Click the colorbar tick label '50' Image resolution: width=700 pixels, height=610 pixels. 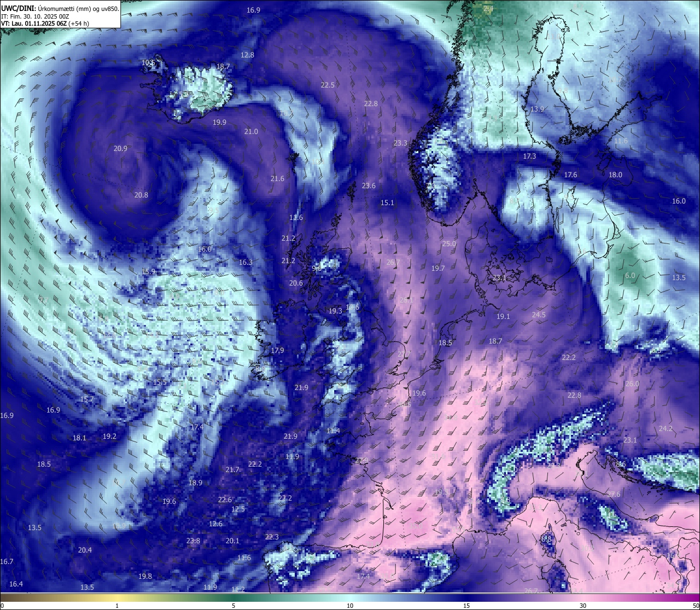point(696,606)
